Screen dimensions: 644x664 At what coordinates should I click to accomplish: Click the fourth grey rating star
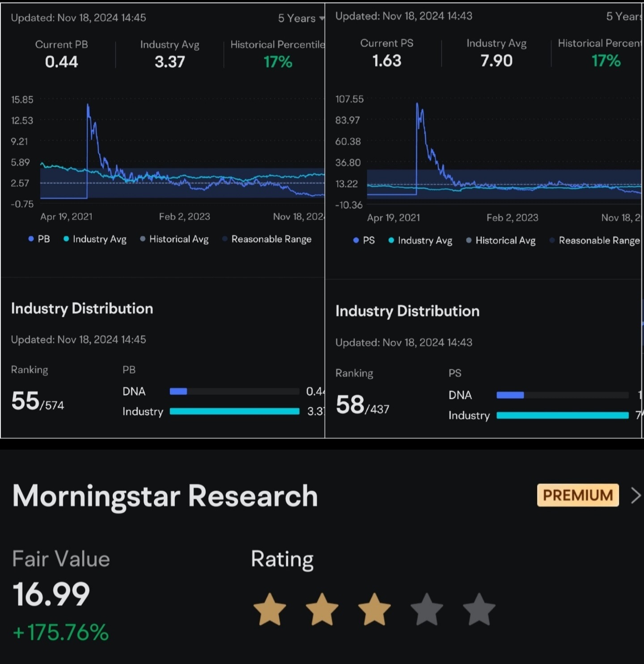click(427, 609)
